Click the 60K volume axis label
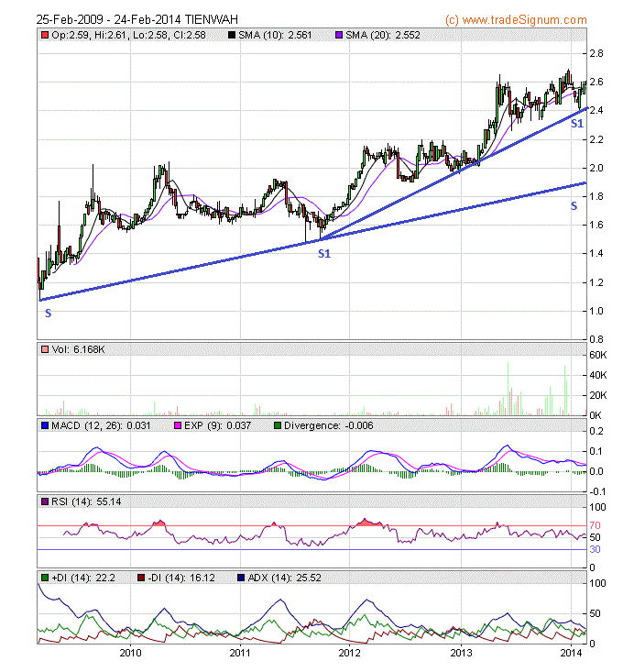Viewport: 623px width, 672px height. click(598, 356)
